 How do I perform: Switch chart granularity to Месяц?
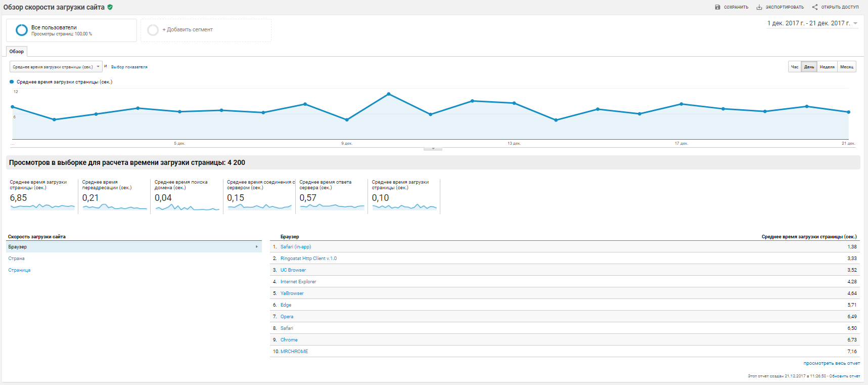[x=847, y=67]
